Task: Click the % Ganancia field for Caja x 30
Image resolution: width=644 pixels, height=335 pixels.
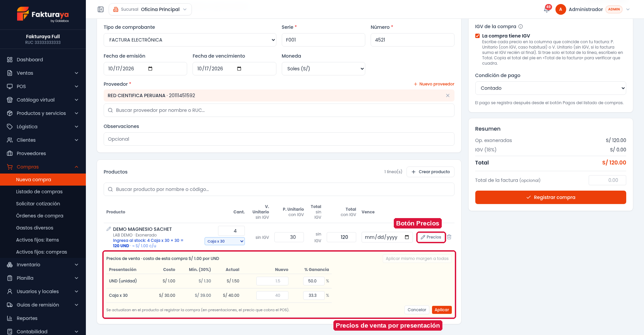Action: click(314, 295)
